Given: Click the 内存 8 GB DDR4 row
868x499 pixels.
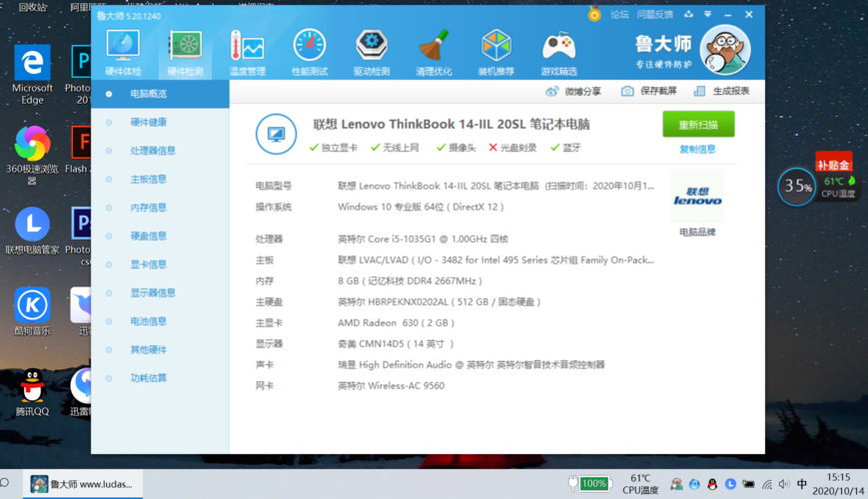Looking at the screenshot, I should [x=369, y=281].
